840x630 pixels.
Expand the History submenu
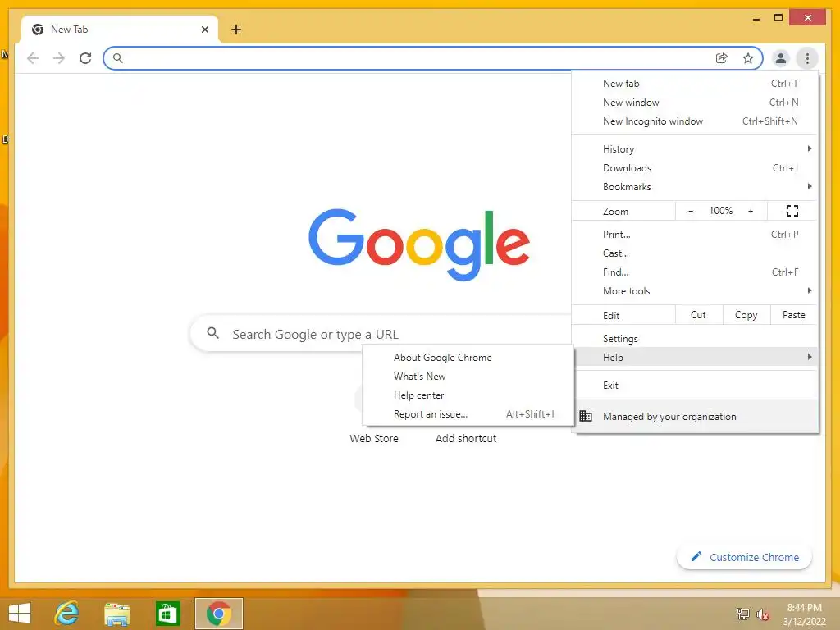point(695,149)
